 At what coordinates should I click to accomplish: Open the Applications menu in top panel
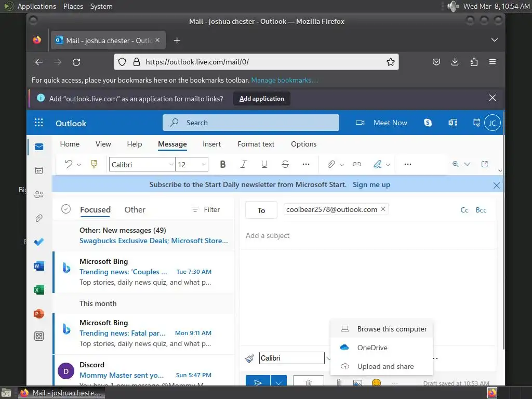coord(37,6)
